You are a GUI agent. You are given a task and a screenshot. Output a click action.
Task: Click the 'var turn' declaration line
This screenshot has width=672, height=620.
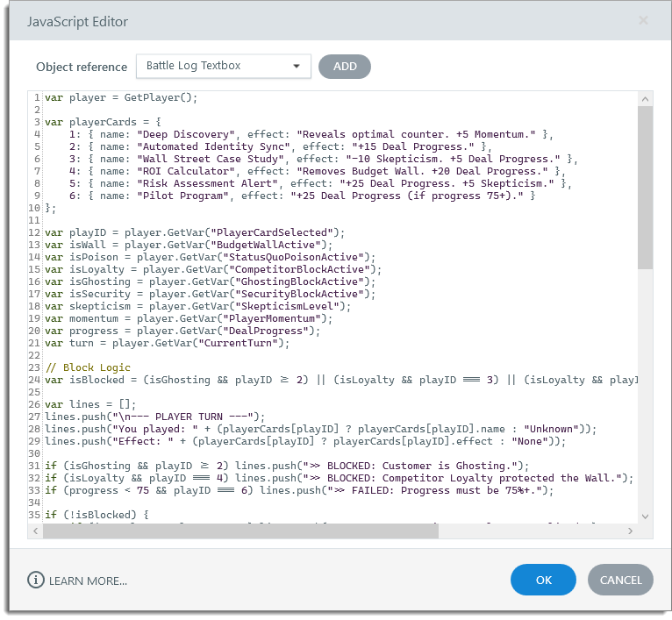point(168,343)
